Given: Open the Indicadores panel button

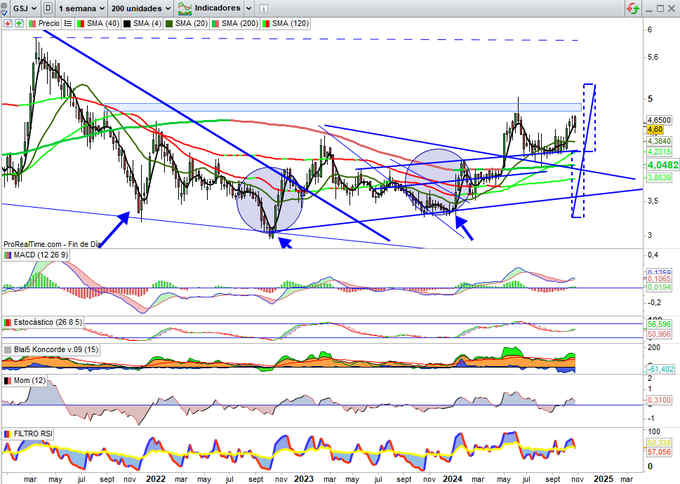Looking at the screenshot, I should pos(215,8).
